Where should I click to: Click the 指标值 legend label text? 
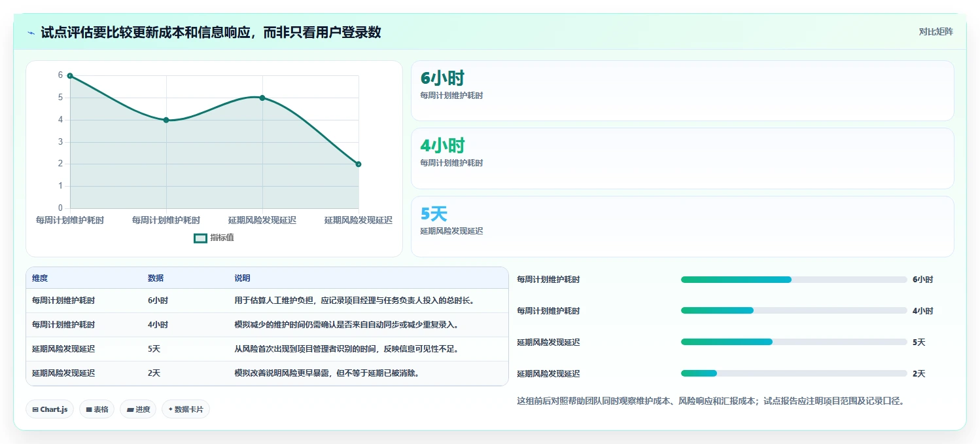[222, 238]
